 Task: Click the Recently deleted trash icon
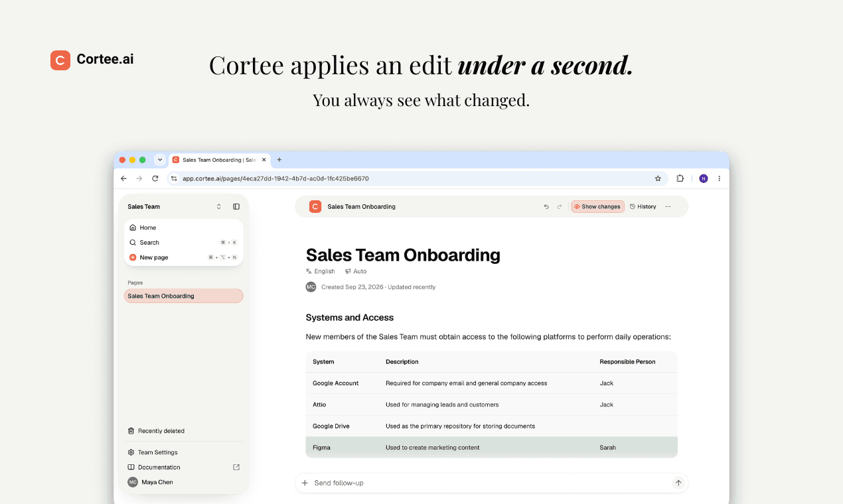pos(131,431)
